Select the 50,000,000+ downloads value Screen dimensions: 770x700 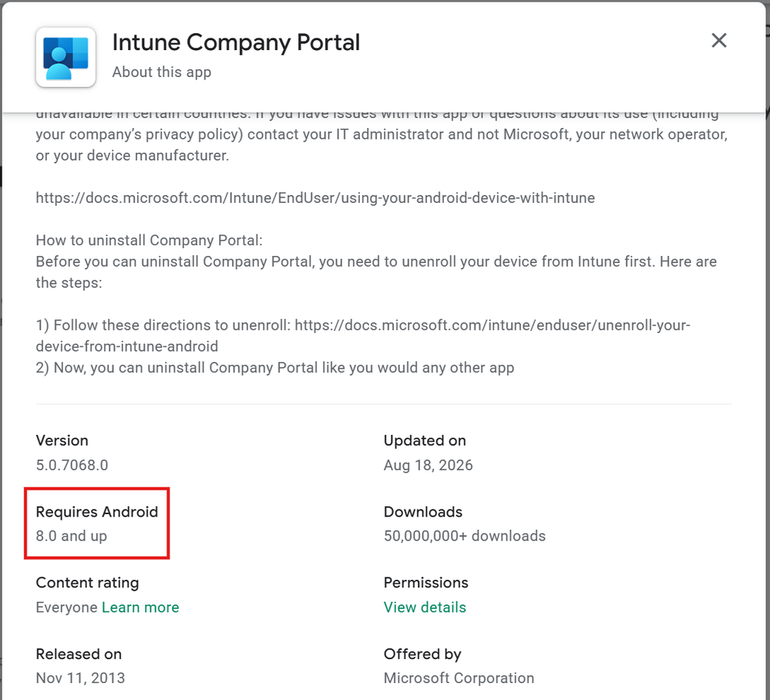click(465, 536)
